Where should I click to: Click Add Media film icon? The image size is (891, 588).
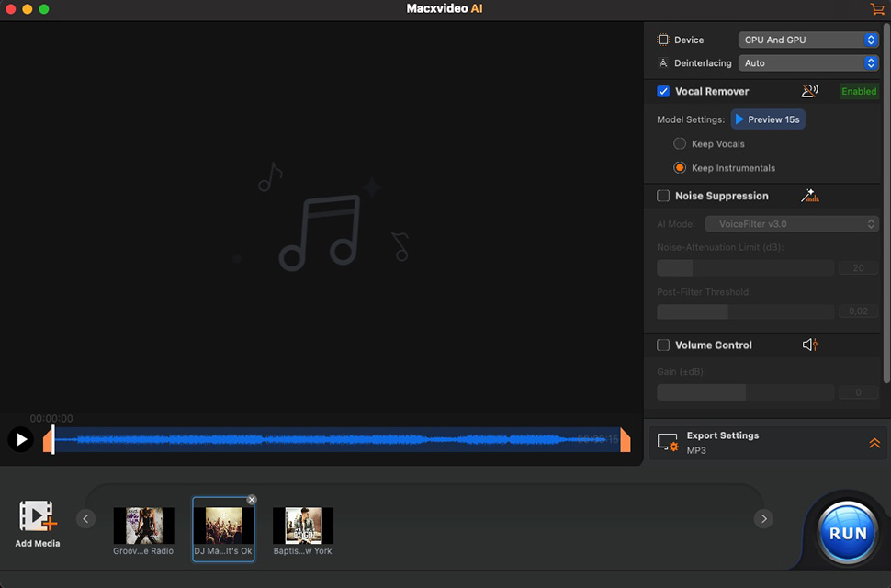pos(38,515)
